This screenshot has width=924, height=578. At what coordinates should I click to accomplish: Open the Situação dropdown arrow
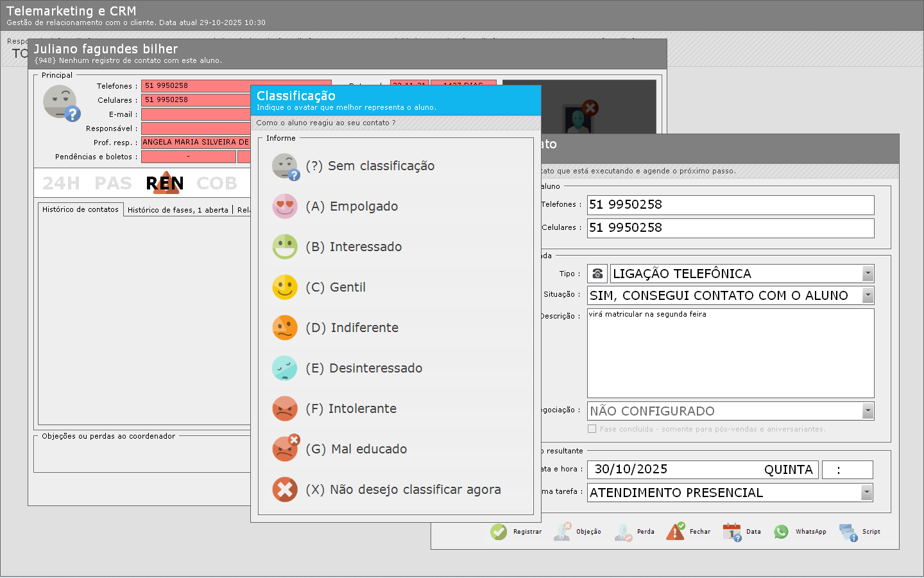coord(868,295)
